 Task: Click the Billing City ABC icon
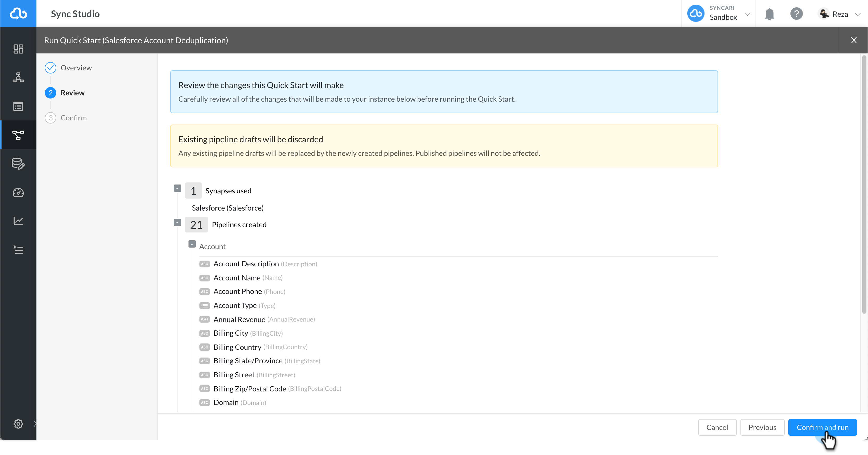click(204, 333)
